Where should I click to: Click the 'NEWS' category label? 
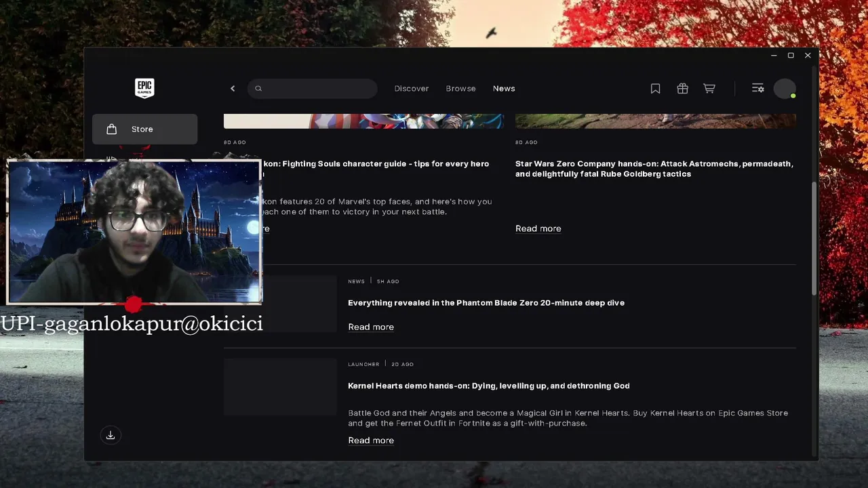(x=356, y=281)
